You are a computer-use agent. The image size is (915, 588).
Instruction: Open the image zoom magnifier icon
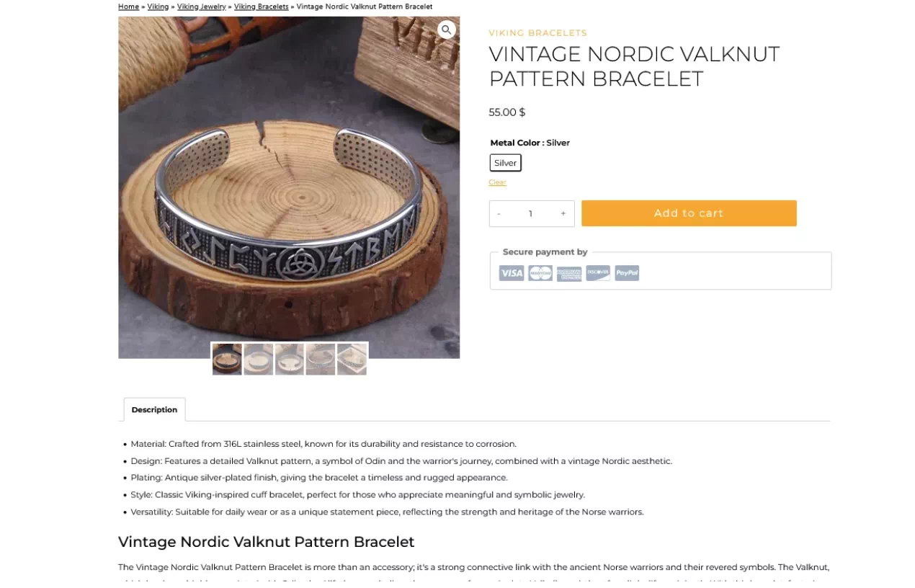(x=447, y=30)
